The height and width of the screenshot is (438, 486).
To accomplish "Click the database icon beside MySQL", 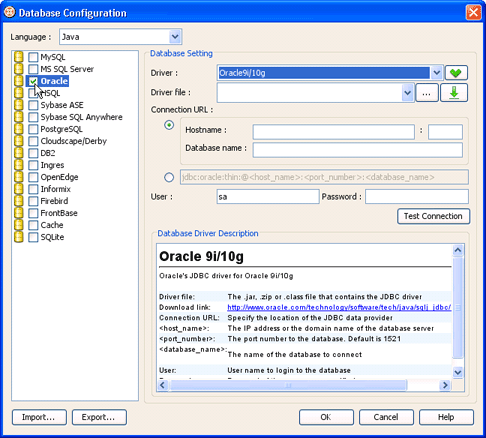I will pos(19,57).
